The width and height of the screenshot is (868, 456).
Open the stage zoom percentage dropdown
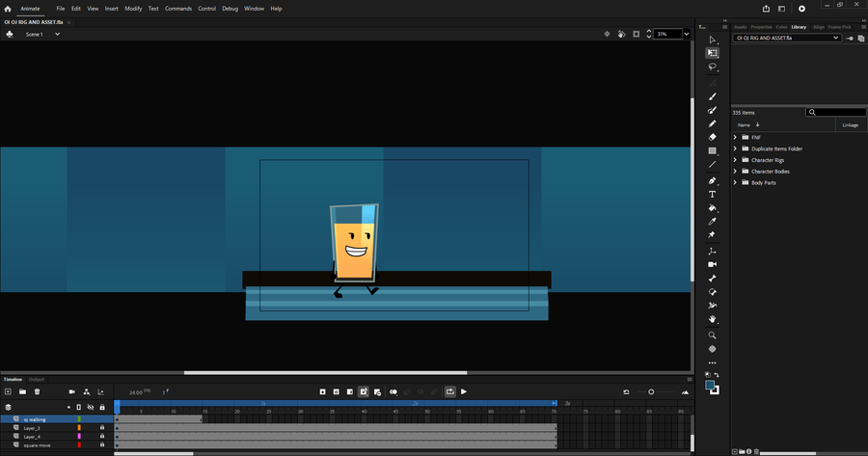coord(687,34)
